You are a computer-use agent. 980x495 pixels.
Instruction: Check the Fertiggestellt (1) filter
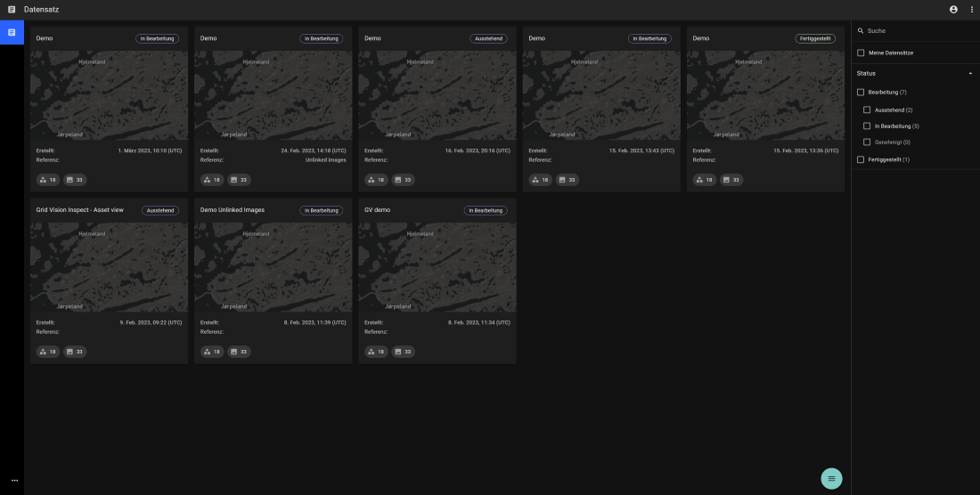click(x=861, y=159)
